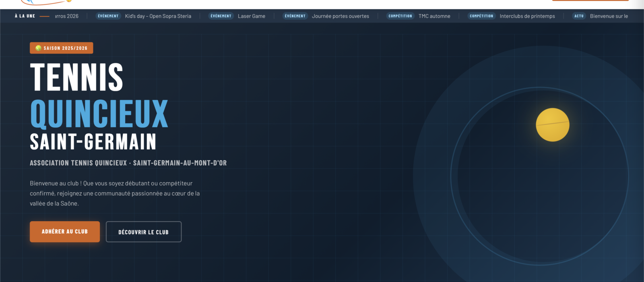
Task: Click the Association Tennis Quincieux subtitle
Action: (x=128, y=163)
